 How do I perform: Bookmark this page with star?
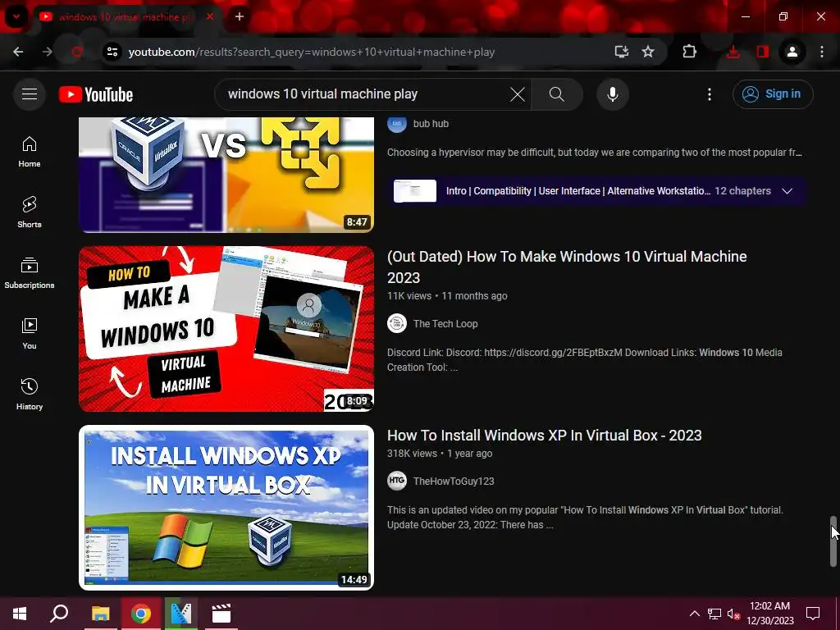pyautogui.click(x=648, y=52)
